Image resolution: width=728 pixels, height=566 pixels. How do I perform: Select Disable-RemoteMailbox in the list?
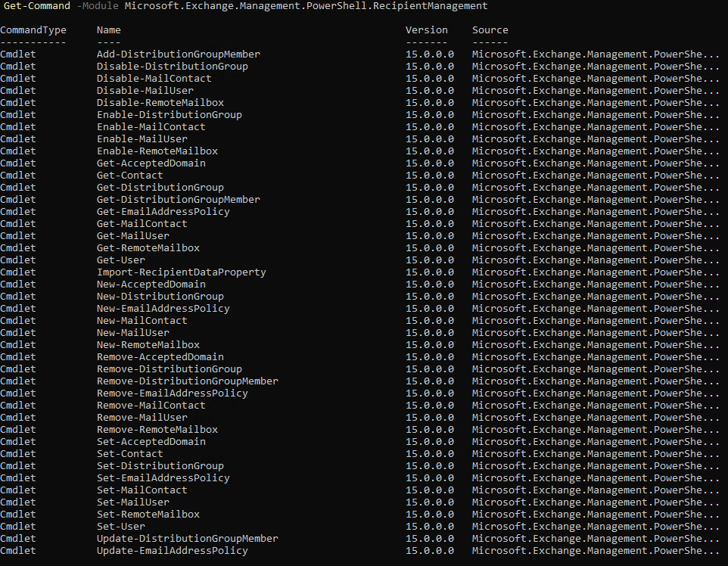[160, 103]
